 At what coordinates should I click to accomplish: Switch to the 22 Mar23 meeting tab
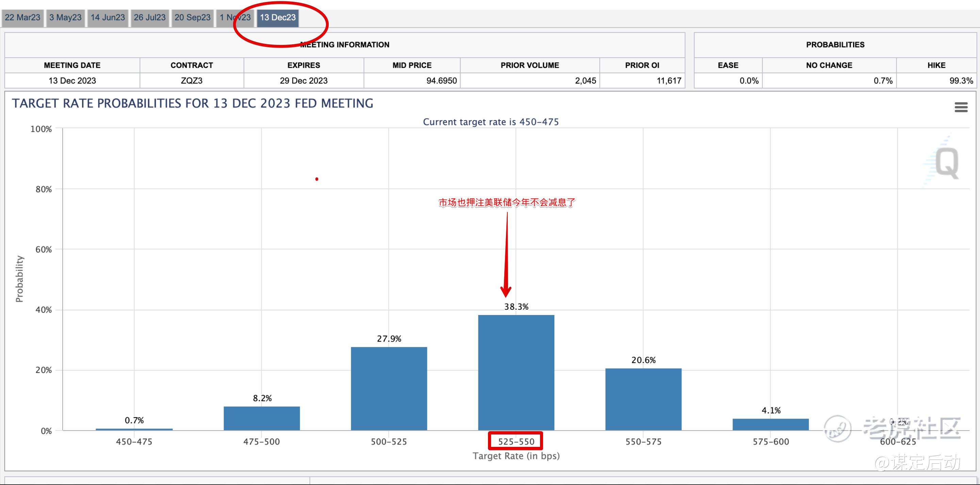tap(22, 17)
